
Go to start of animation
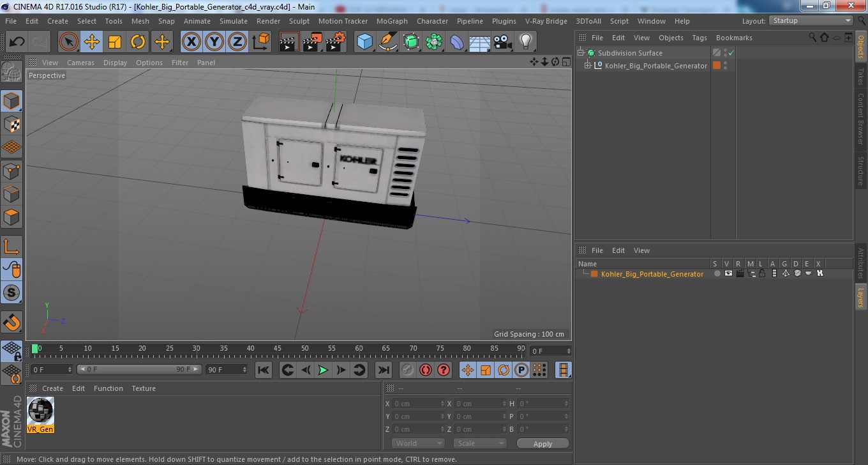(264, 370)
